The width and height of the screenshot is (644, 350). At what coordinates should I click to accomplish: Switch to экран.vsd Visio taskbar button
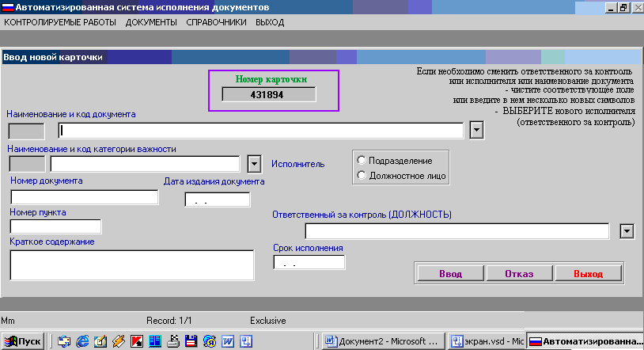point(487,341)
